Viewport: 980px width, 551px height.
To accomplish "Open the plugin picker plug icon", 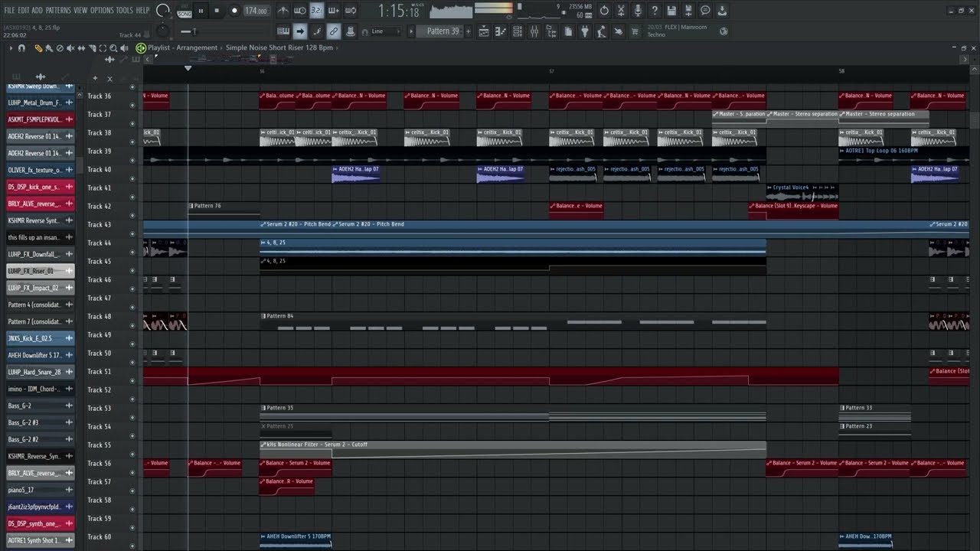I will click(x=585, y=31).
